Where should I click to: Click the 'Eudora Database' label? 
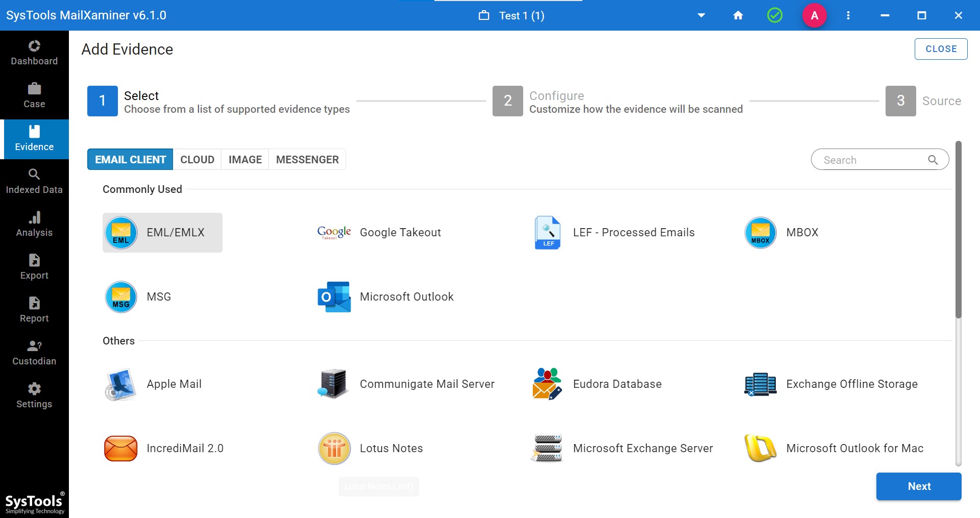(x=617, y=384)
